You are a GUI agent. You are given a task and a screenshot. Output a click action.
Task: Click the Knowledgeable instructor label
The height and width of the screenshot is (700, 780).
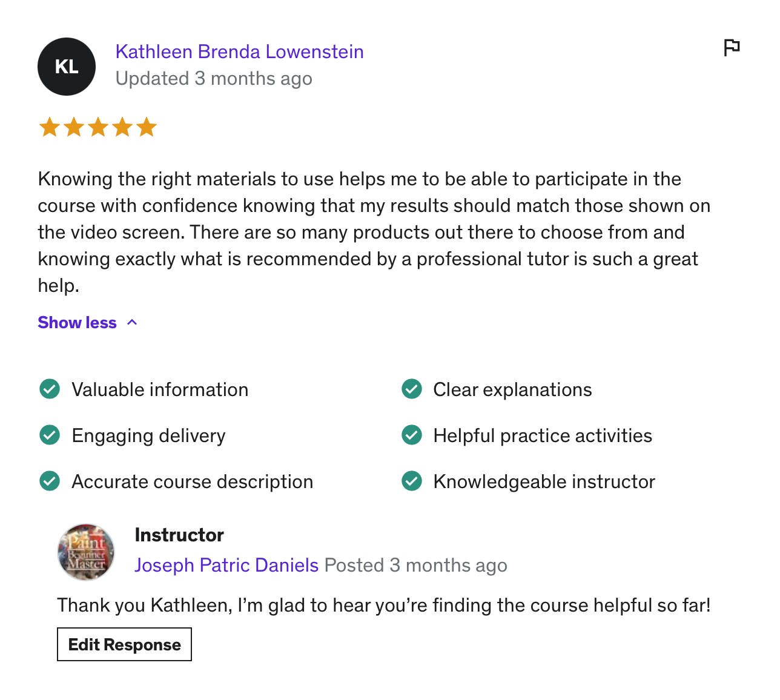(544, 481)
